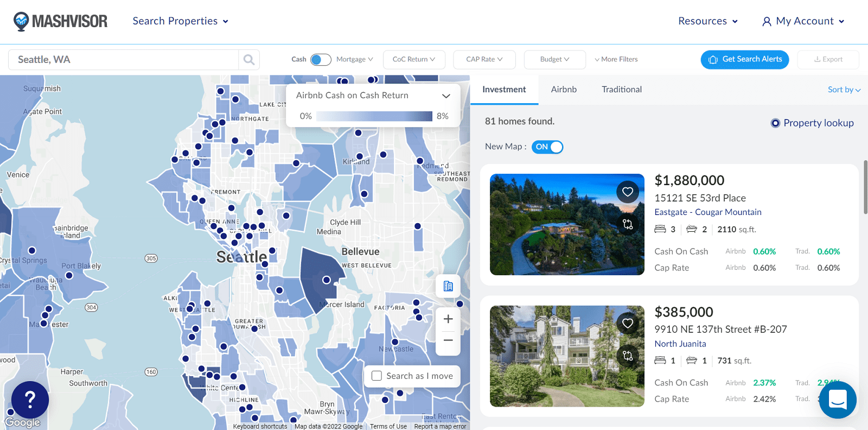Click the 0% to 8% gradient legend bar

click(x=374, y=116)
